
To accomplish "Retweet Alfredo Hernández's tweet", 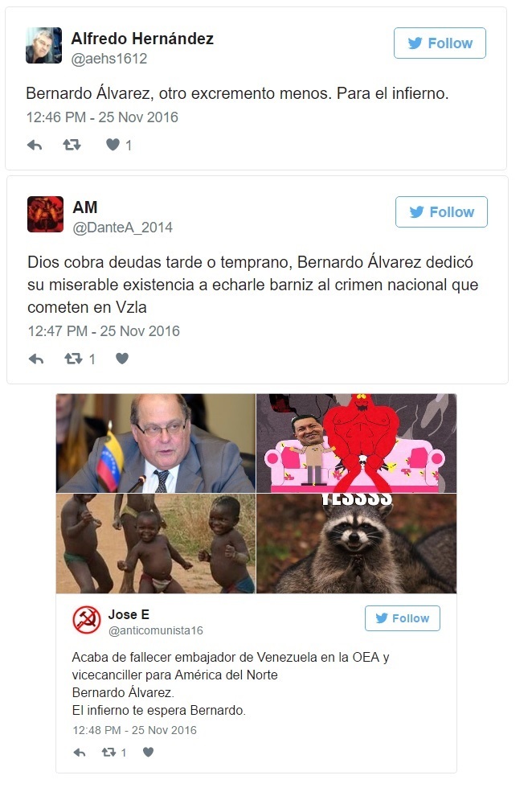I will point(72,146).
